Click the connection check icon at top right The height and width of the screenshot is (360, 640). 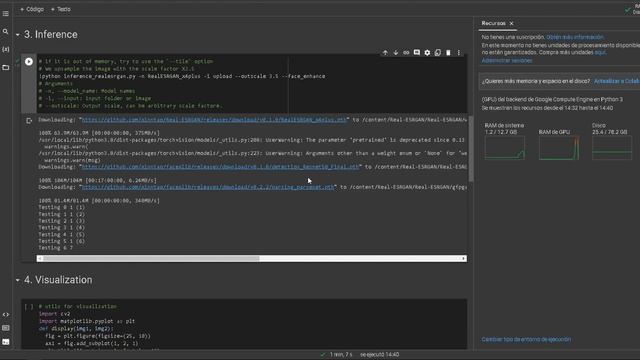(x=628, y=10)
